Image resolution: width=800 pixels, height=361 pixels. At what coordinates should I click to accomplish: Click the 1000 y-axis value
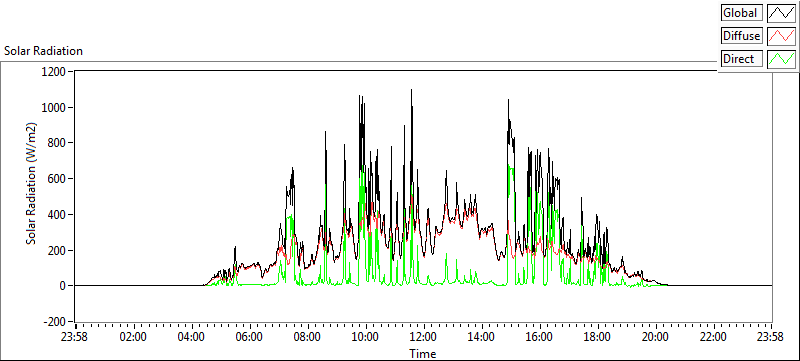click(x=55, y=108)
